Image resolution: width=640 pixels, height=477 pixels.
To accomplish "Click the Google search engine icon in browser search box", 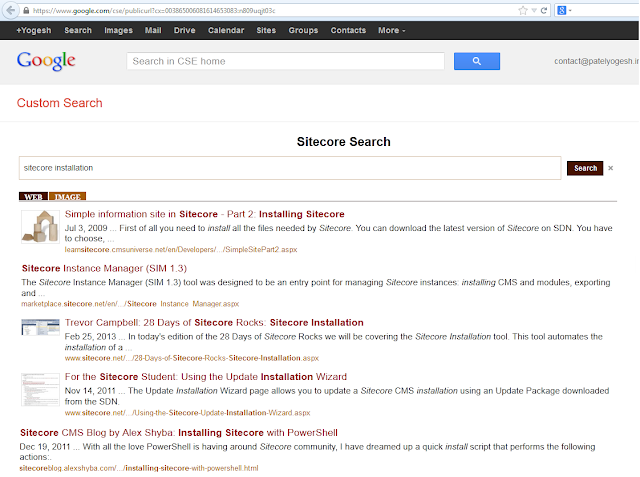I will point(562,11).
